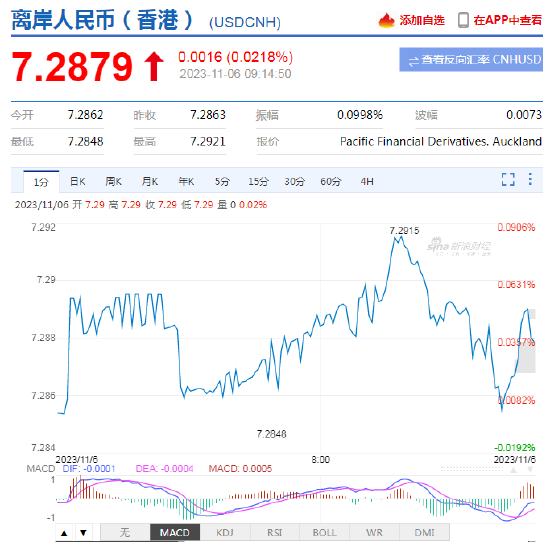This screenshot has width=550, height=542.
Task: Click the 7.2915 peak on chart line
Action: point(401,237)
